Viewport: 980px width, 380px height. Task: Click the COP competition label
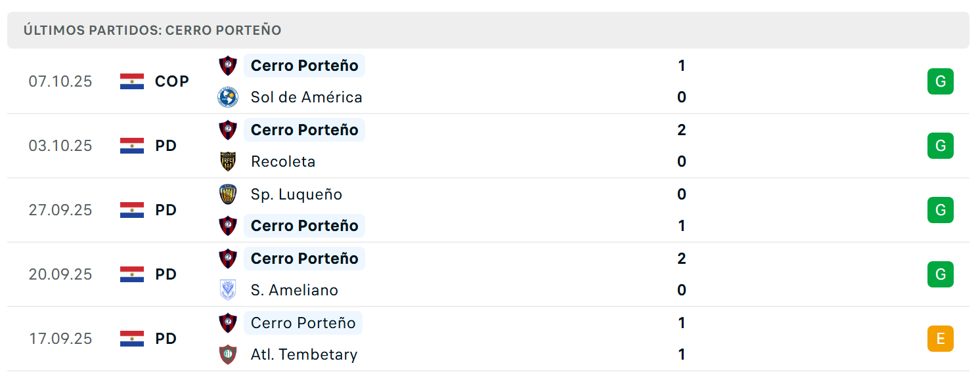pyautogui.click(x=172, y=81)
